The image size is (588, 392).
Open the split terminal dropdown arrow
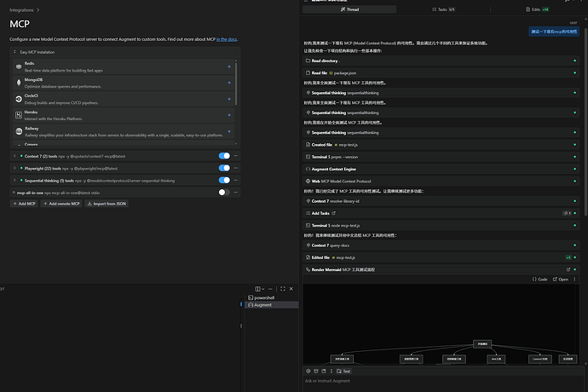[262, 289]
